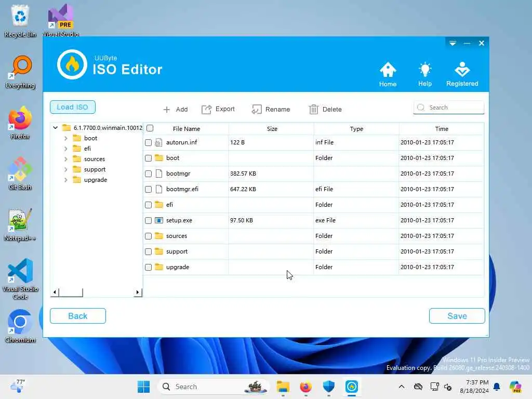Check the box for autorun.inf
This screenshot has height=399, width=532.
(x=148, y=143)
